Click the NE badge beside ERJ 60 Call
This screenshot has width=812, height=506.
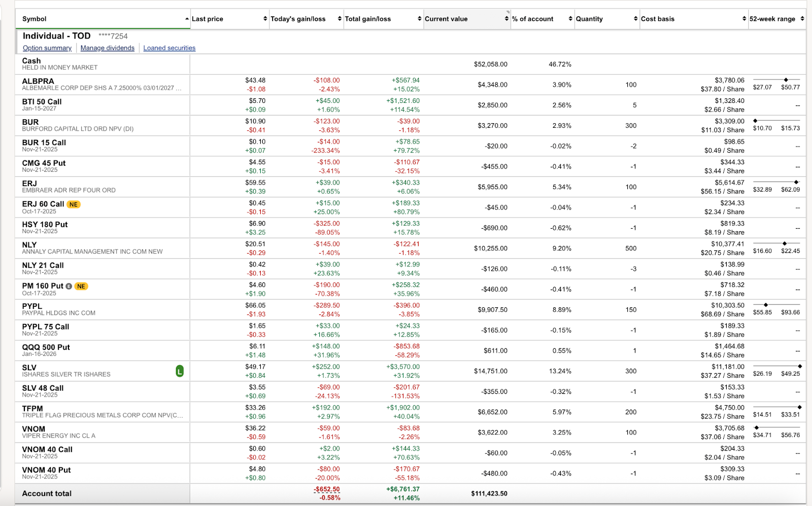coord(74,204)
